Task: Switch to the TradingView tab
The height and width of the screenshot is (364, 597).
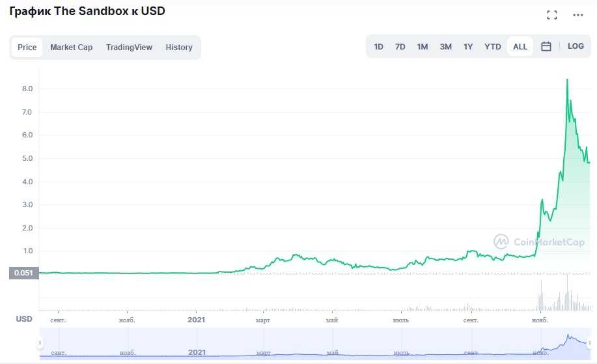Action: [129, 48]
